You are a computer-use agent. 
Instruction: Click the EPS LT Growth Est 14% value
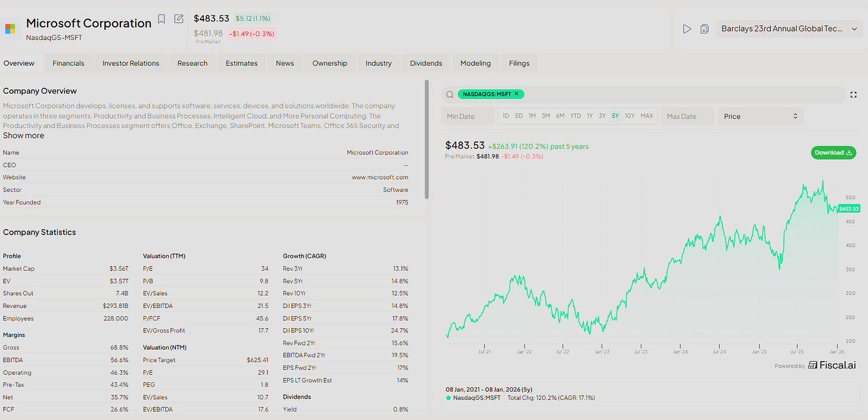tap(403, 380)
